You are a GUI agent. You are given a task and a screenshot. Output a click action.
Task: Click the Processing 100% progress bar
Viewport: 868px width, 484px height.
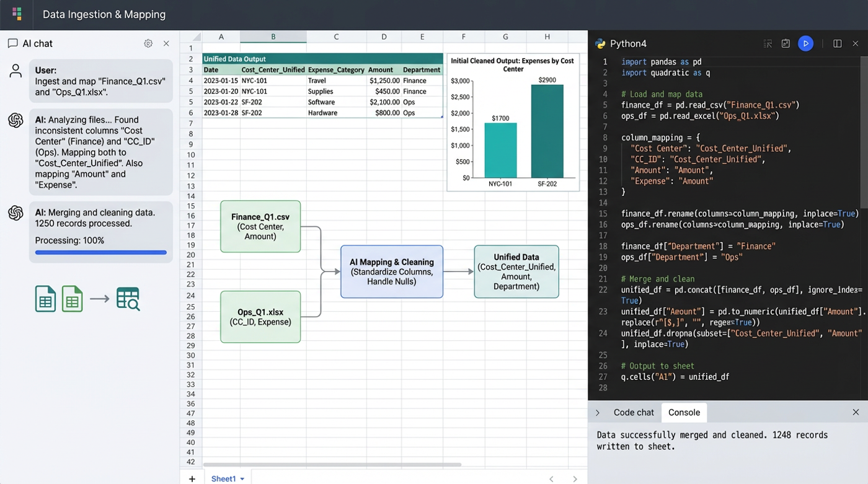[x=101, y=252]
